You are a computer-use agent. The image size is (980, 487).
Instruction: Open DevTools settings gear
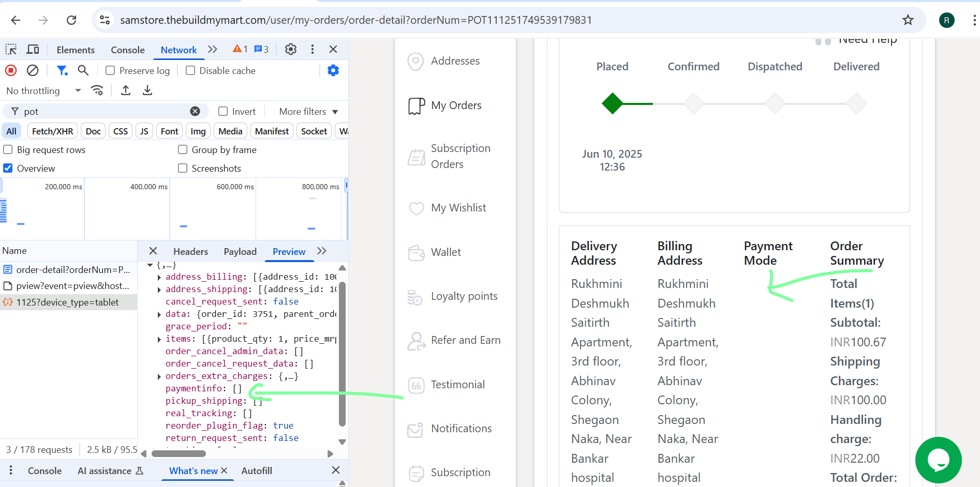click(291, 49)
